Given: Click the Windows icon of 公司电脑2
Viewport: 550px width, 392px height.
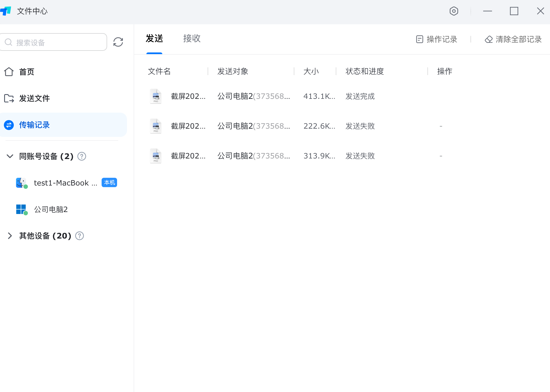Looking at the screenshot, I should [x=21, y=209].
